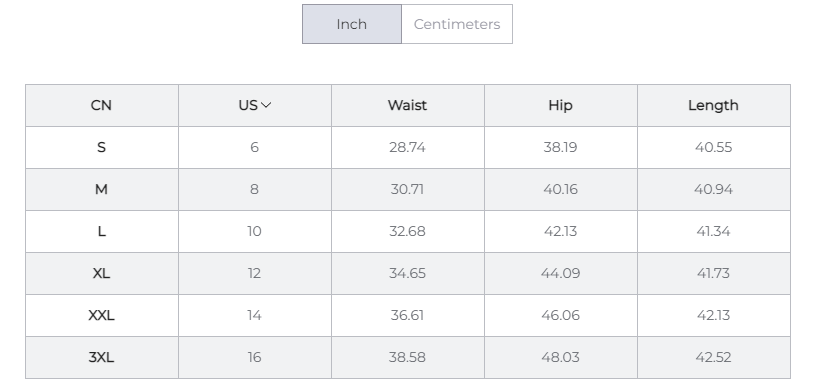Click the CN column header
Screen dimensions: 818x387
click(101, 105)
